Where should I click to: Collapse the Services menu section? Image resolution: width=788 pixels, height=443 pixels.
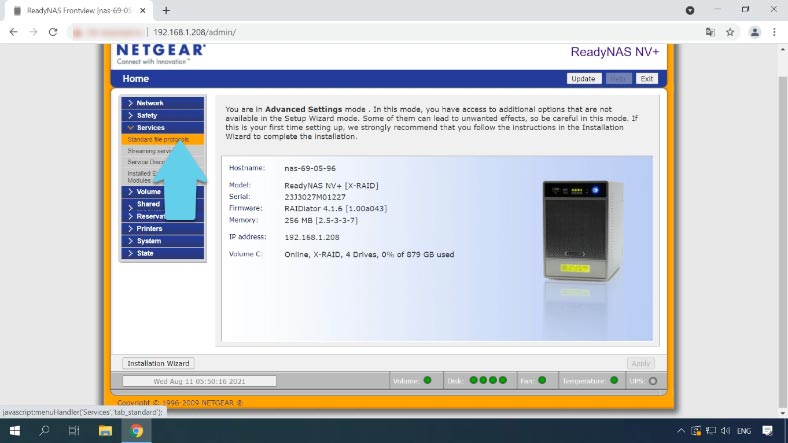point(163,128)
